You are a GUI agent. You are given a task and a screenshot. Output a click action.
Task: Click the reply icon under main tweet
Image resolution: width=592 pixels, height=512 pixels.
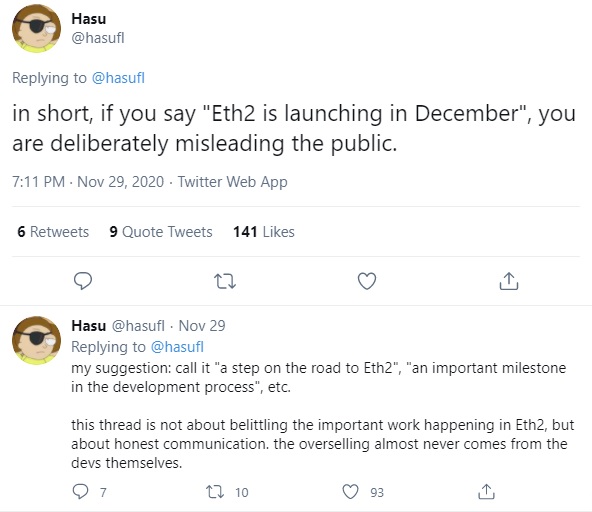click(x=83, y=281)
